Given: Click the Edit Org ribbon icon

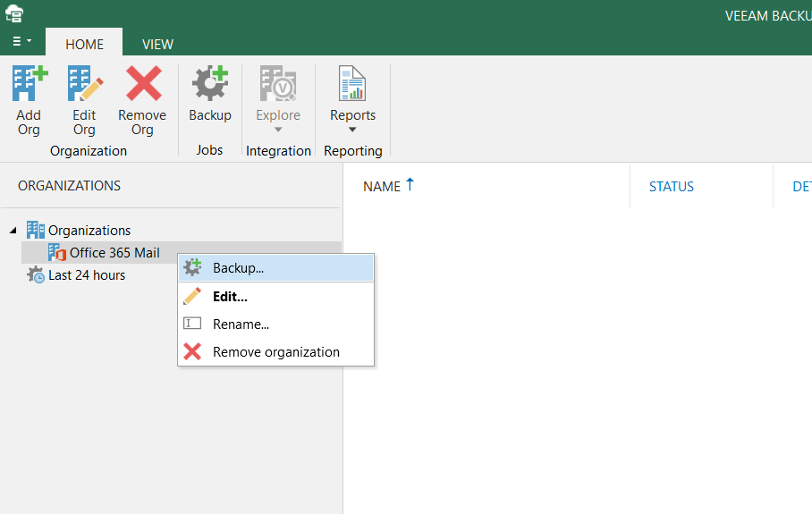Looking at the screenshot, I should click(x=84, y=85).
